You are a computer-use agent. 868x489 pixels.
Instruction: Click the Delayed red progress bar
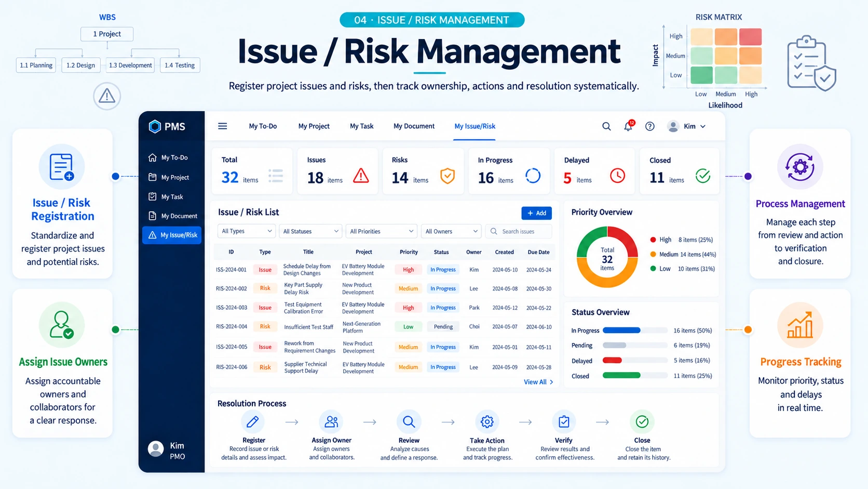point(612,360)
